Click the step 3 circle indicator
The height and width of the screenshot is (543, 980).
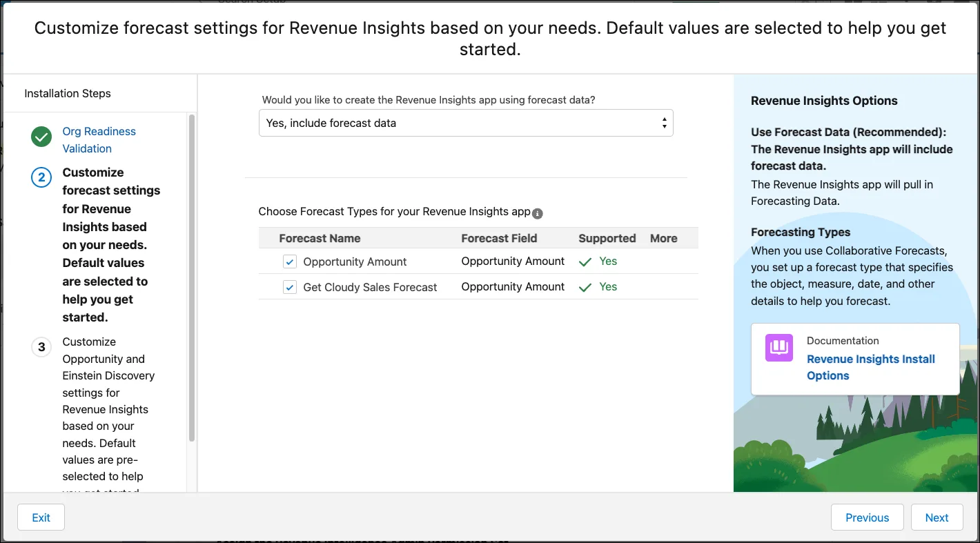coord(41,346)
